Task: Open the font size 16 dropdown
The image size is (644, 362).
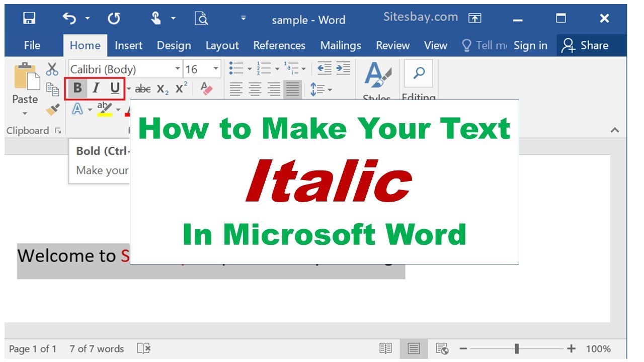Action: 216,69
